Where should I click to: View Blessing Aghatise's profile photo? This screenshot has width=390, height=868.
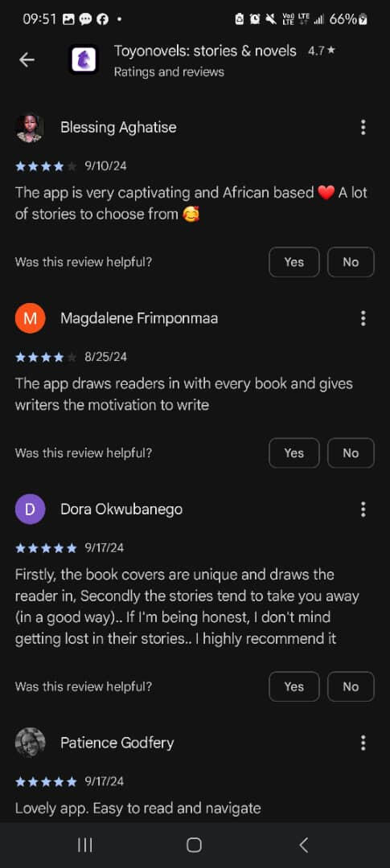[30, 127]
